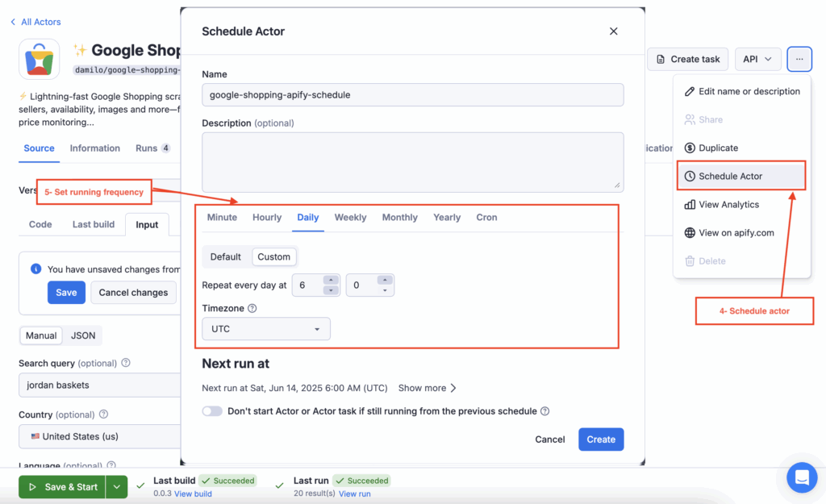Select the Minute frequency tab
The image size is (826, 504).
(222, 217)
